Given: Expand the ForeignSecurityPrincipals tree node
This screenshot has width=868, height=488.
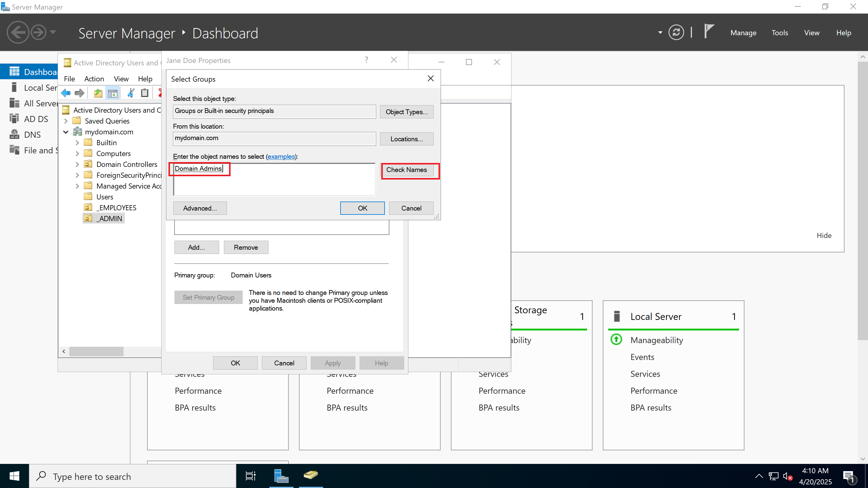Looking at the screenshot, I should click(77, 175).
